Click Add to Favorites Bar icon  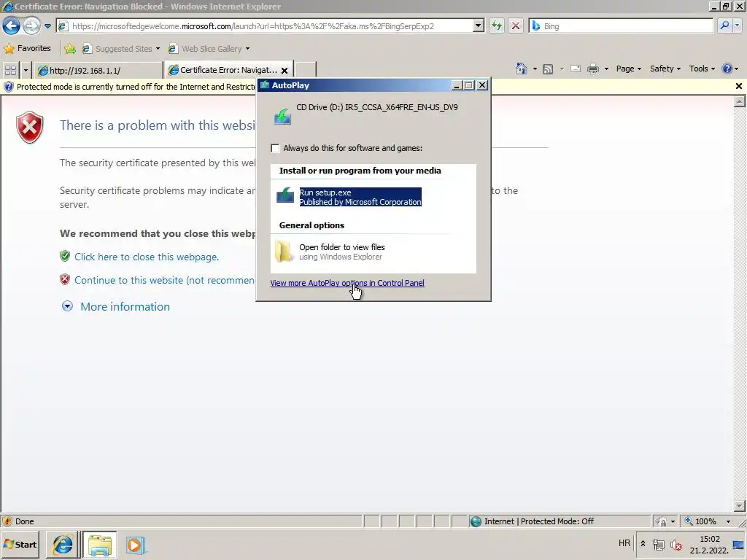click(x=70, y=49)
